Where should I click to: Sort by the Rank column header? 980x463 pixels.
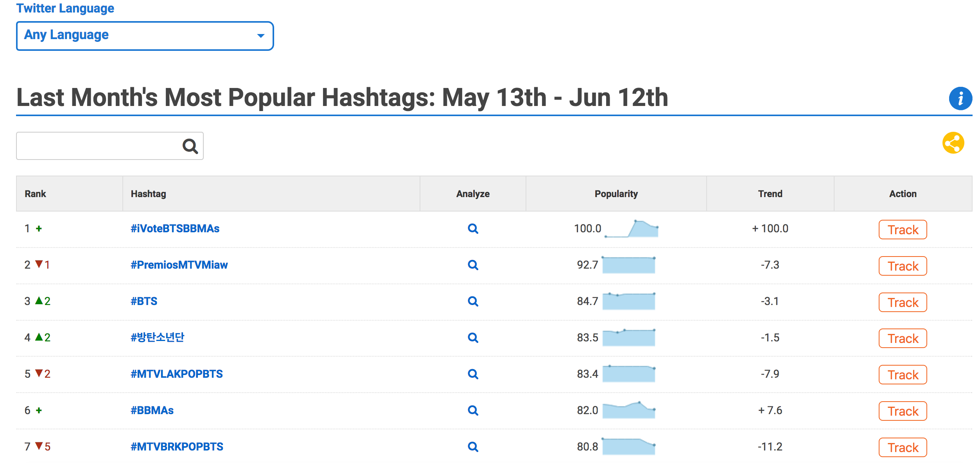click(x=35, y=194)
